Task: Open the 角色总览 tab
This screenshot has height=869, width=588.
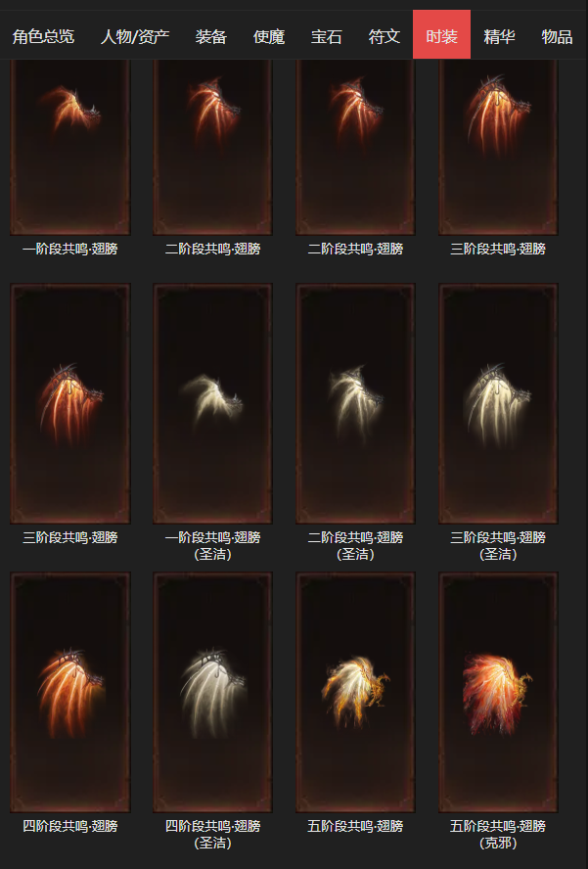Action: point(43,36)
